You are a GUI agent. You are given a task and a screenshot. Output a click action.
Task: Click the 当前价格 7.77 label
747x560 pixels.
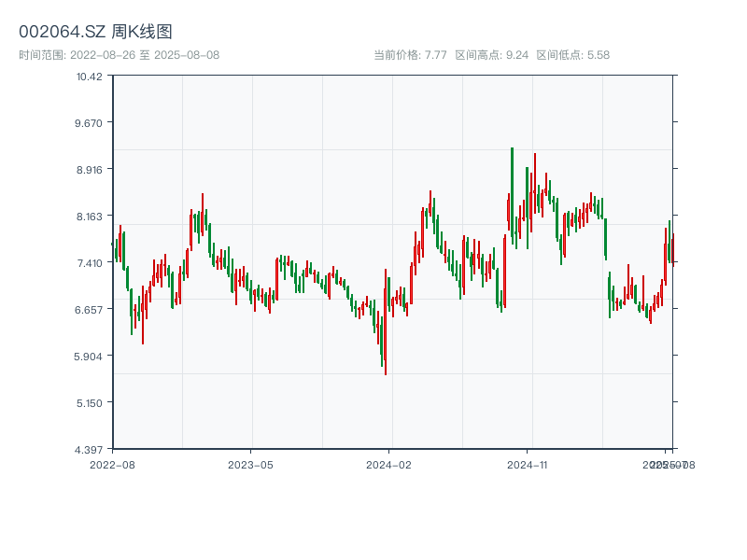click(x=410, y=55)
